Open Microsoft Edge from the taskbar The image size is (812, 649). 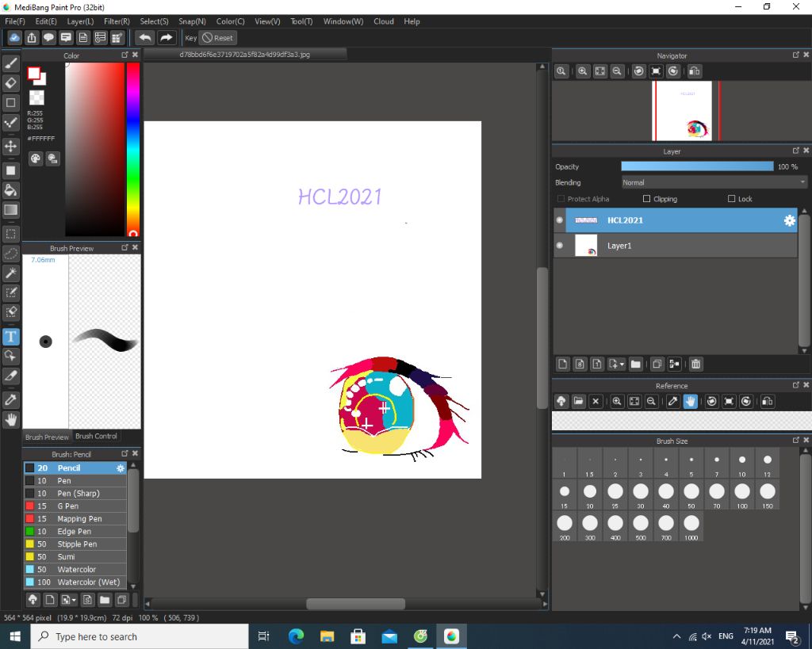pyautogui.click(x=296, y=636)
